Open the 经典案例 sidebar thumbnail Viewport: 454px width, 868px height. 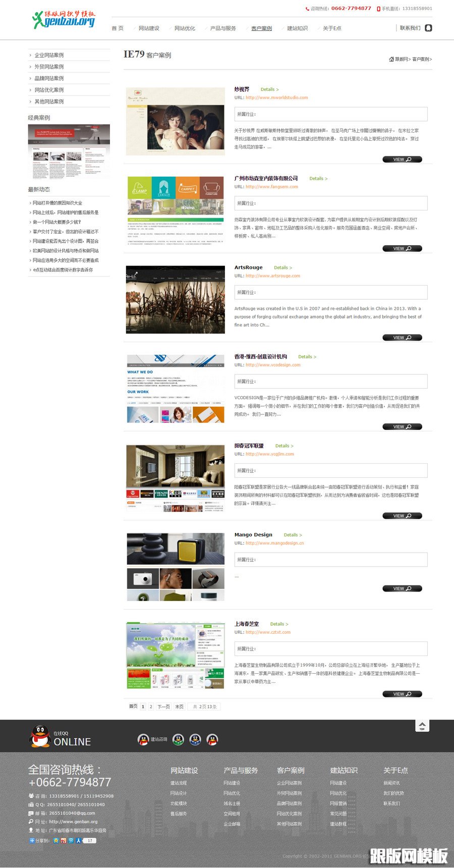click(69, 151)
